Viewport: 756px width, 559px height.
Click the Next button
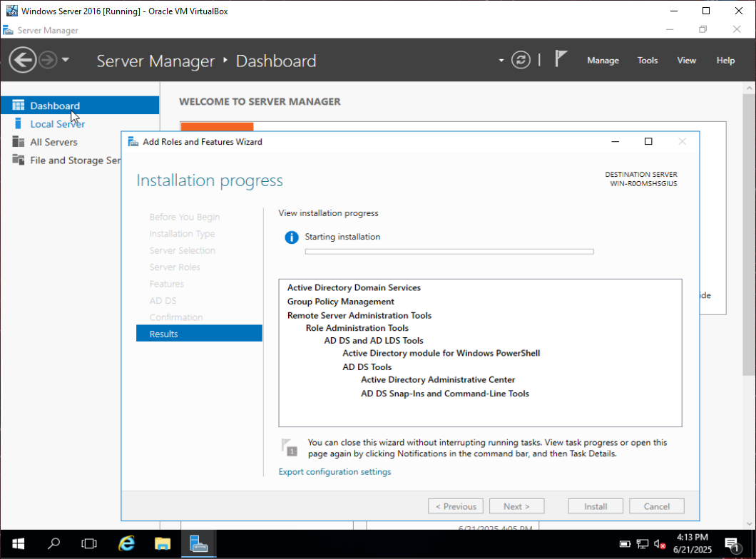[517, 506]
